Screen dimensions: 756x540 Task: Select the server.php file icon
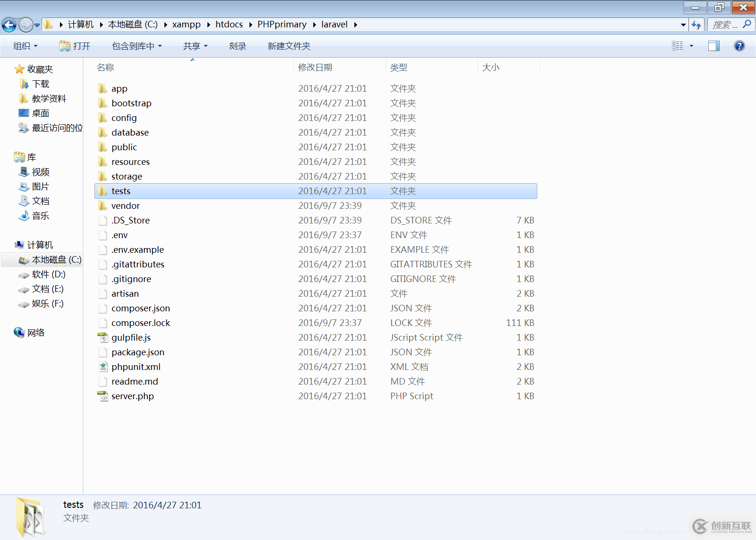103,396
